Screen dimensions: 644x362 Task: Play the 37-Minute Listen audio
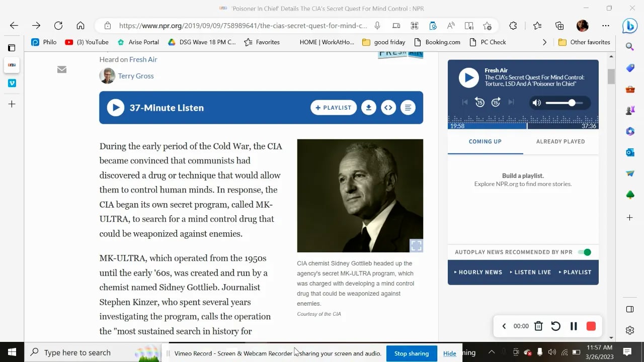coord(115,108)
